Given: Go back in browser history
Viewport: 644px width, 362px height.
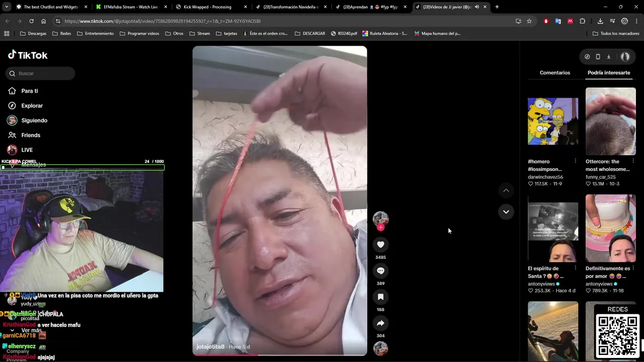Looking at the screenshot, I should [7, 21].
